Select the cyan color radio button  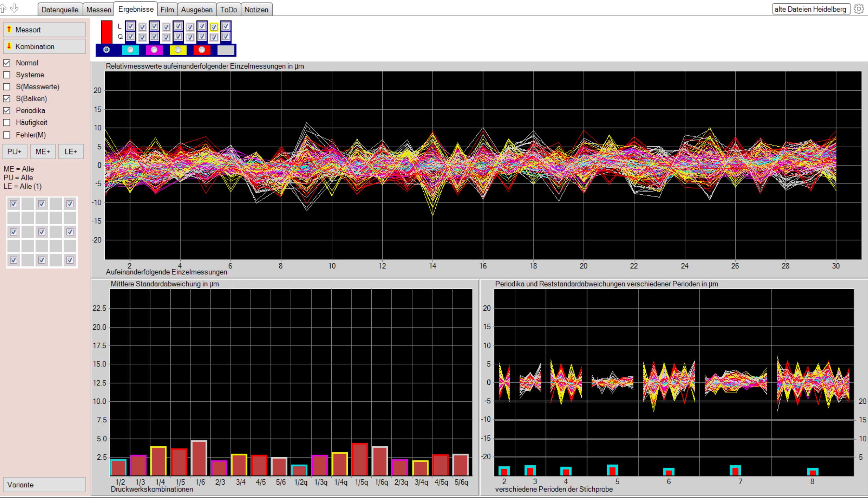click(130, 50)
